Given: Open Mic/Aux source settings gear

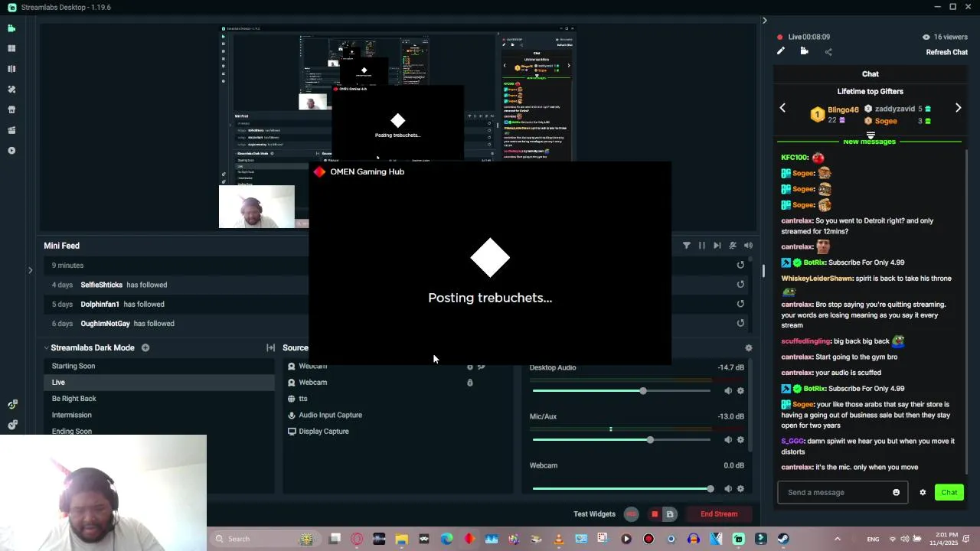Looking at the screenshot, I should [740, 440].
